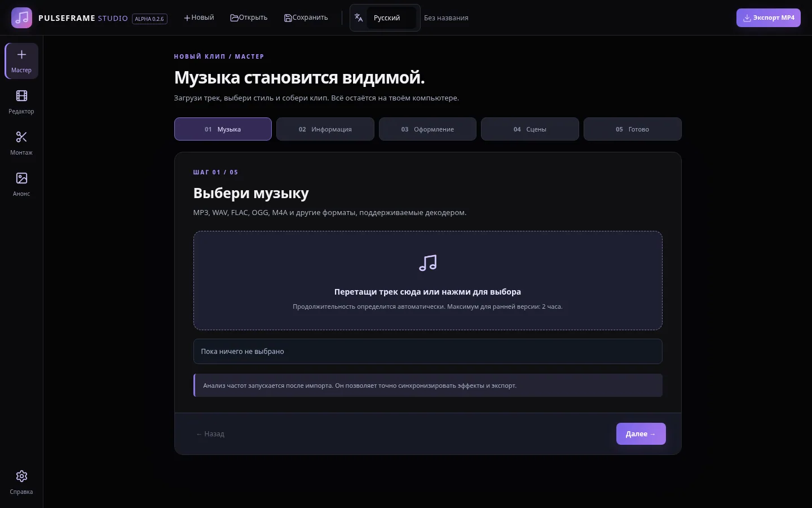
Task: Click 'Продолжительность определится автоматически' hint text
Action: pos(427,306)
